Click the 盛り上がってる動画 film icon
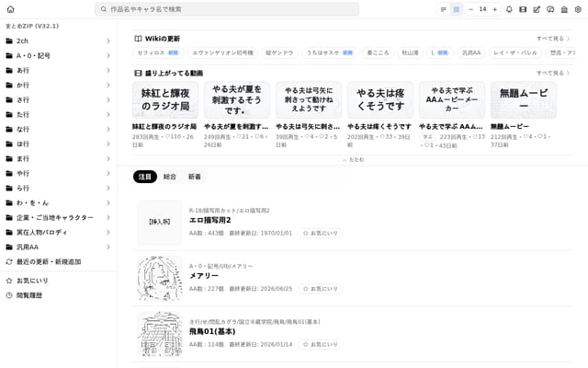Image resolution: width=588 pixels, height=368 pixels. [x=138, y=74]
